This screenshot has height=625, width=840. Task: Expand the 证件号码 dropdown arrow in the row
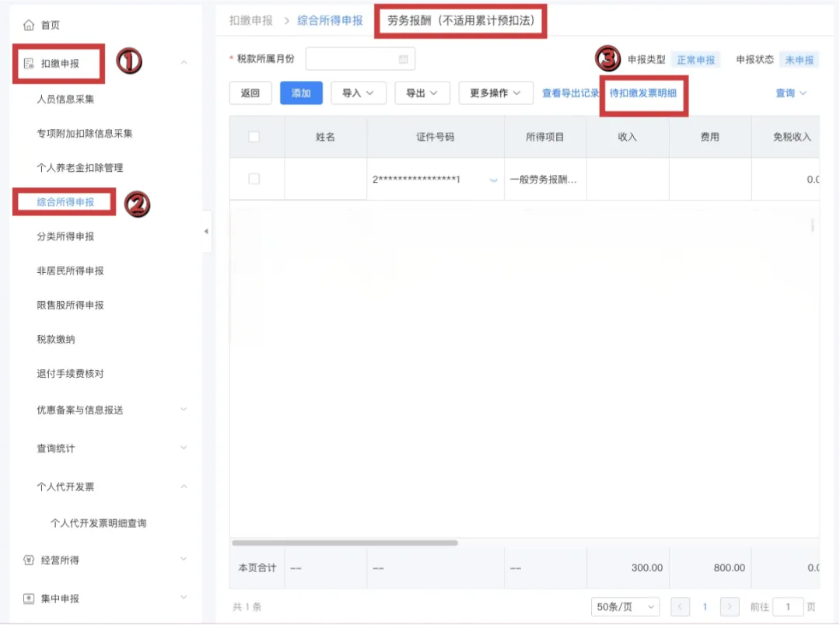493,179
